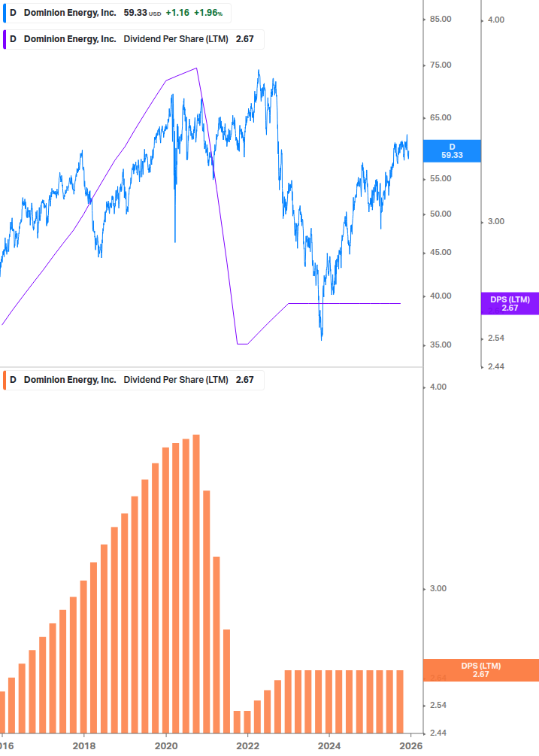Click the 45.00 price axis label
This screenshot has width=539, height=756.
point(441,252)
